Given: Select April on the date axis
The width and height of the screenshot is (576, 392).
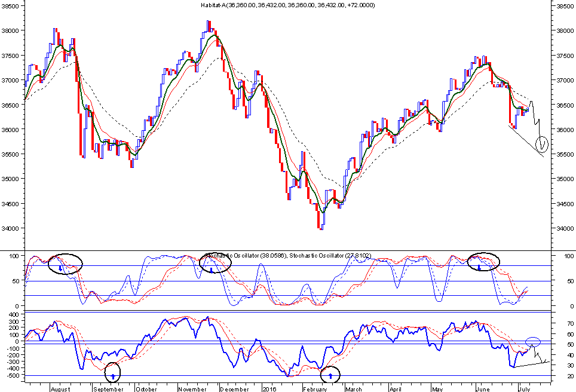Looking at the screenshot, I should pyautogui.click(x=396, y=389).
